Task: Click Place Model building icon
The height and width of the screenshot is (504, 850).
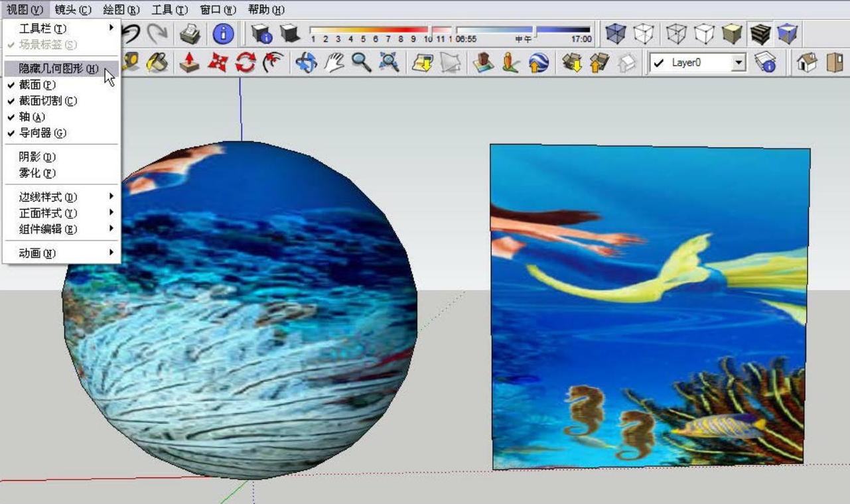Action: (x=483, y=62)
